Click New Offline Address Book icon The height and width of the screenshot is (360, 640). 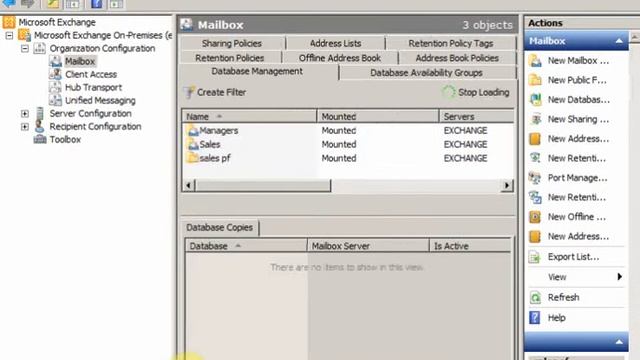535,217
